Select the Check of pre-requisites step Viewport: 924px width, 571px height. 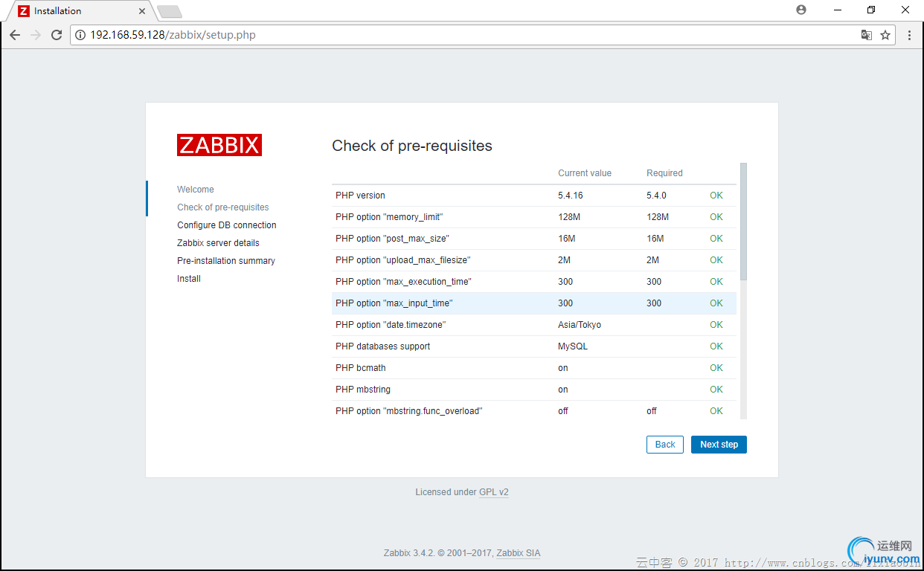223,207
